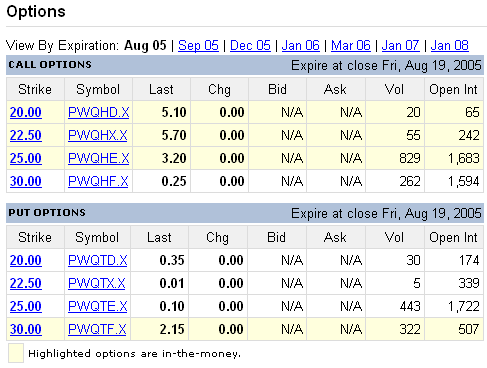Screen dimensions: 487x368
Task: Click call volume value 829
Action: [x=410, y=158]
